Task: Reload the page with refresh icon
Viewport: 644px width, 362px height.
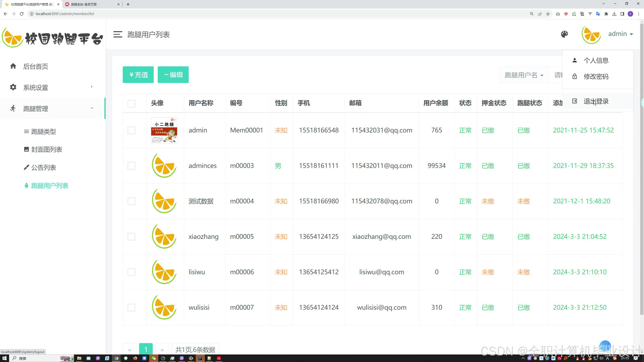Action: pos(22,14)
